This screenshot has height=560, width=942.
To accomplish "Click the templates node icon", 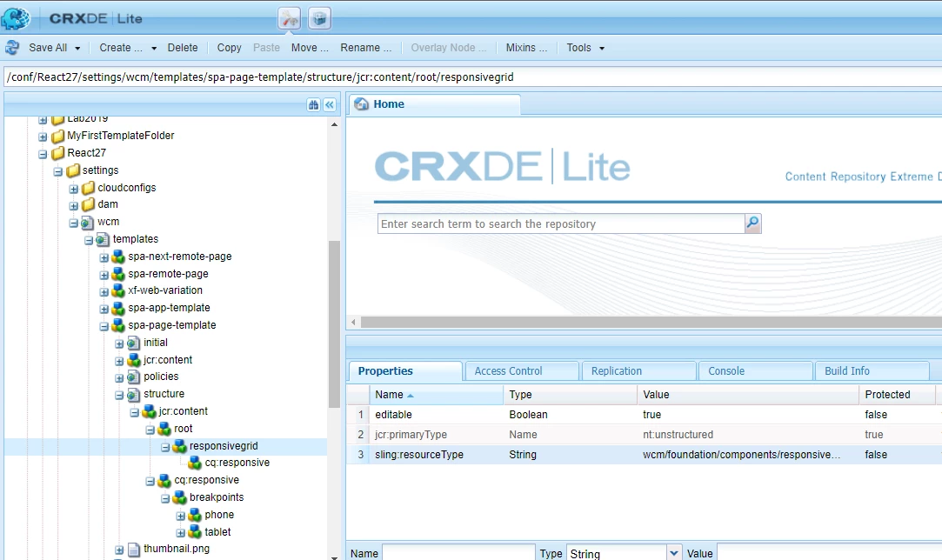I will [103, 239].
